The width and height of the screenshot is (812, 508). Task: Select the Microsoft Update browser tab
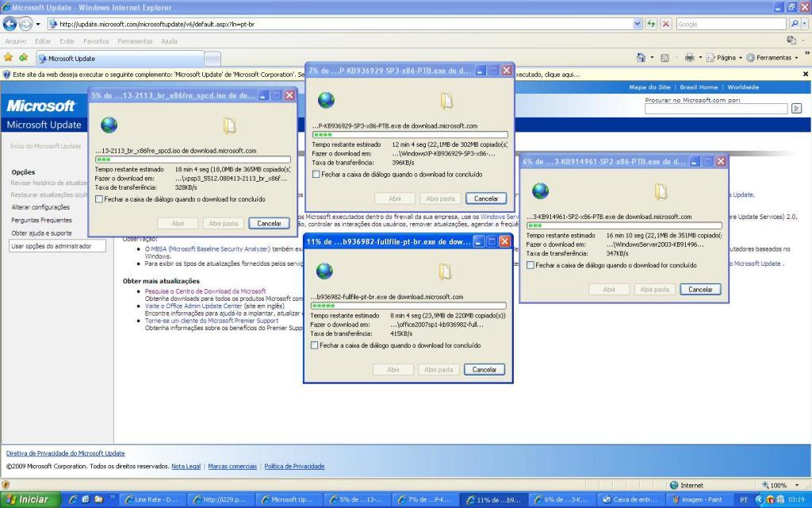121,59
